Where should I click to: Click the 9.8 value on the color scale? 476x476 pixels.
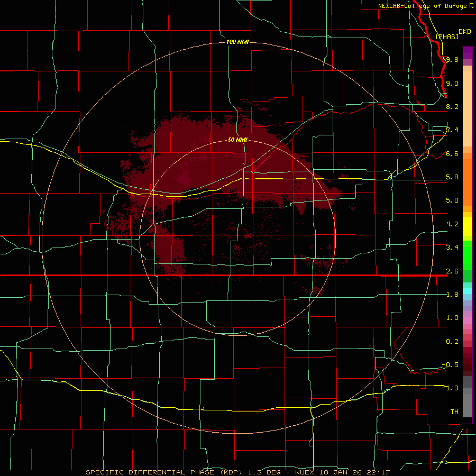coord(452,59)
